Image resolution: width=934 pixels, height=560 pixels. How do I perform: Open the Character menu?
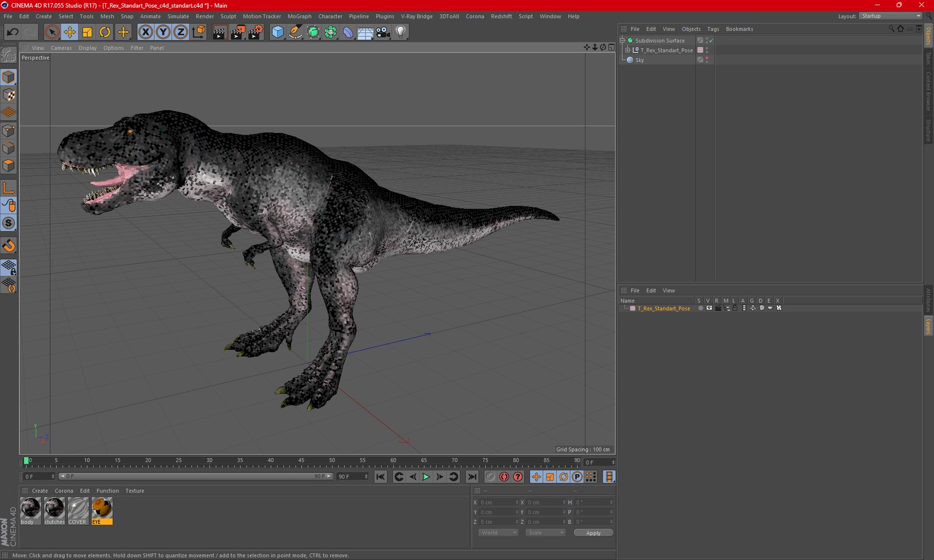click(330, 16)
